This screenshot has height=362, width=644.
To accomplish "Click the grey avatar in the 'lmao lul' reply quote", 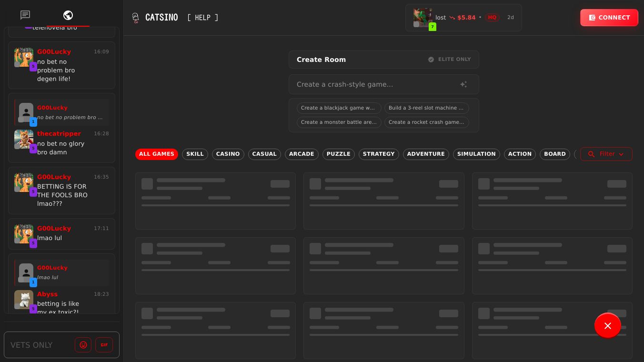I will pos(26,273).
